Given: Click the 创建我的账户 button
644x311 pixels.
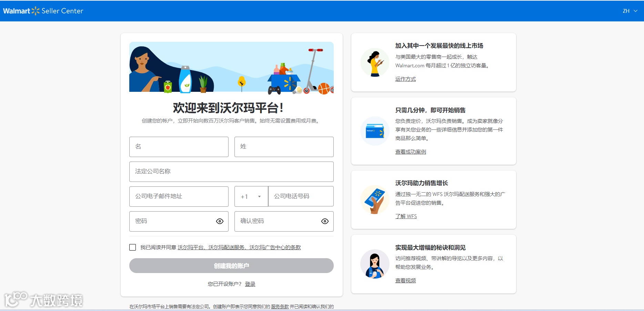Looking at the screenshot, I should (231, 265).
